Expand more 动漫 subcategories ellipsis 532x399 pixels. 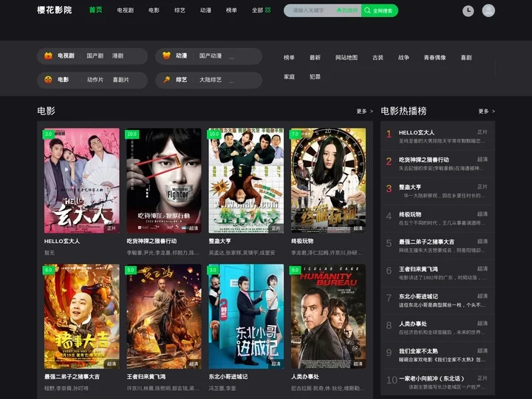pos(231,57)
